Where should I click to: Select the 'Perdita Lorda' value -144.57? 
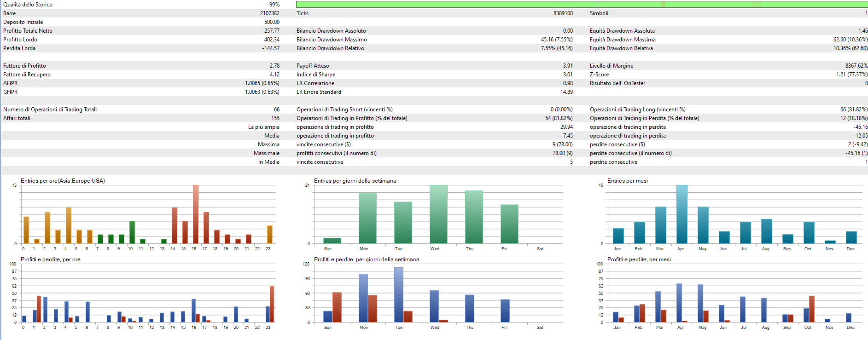coord(271,48)
